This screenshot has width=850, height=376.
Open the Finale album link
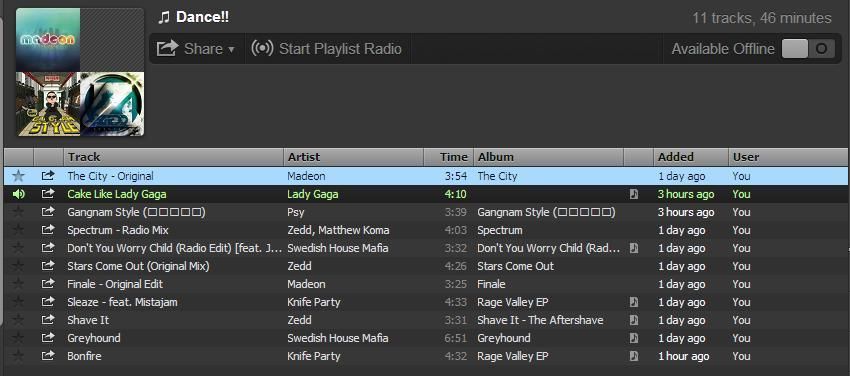coord(491,284)
